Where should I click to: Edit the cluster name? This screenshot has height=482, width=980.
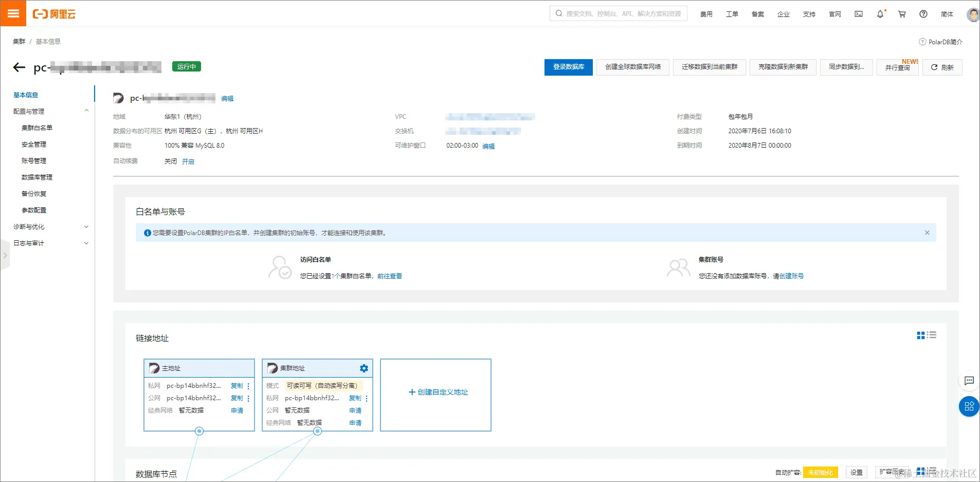227,98
